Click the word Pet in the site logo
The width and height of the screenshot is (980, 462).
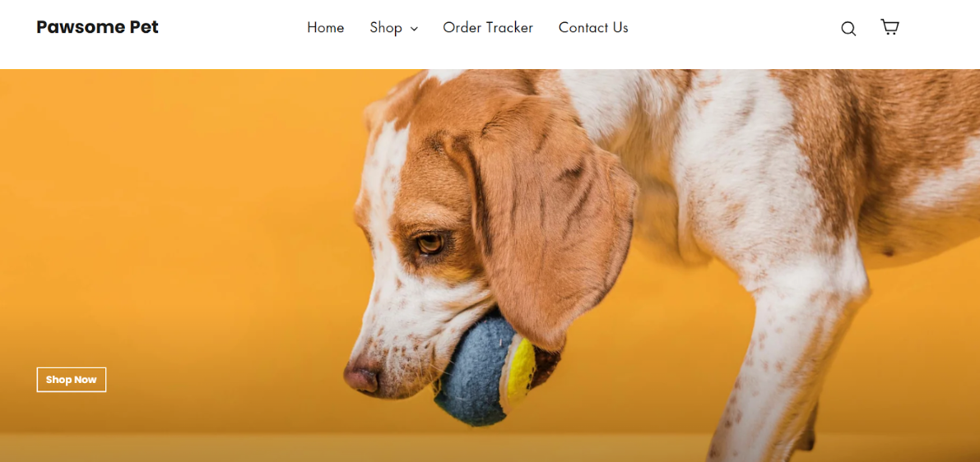click(x=142, y=27)
